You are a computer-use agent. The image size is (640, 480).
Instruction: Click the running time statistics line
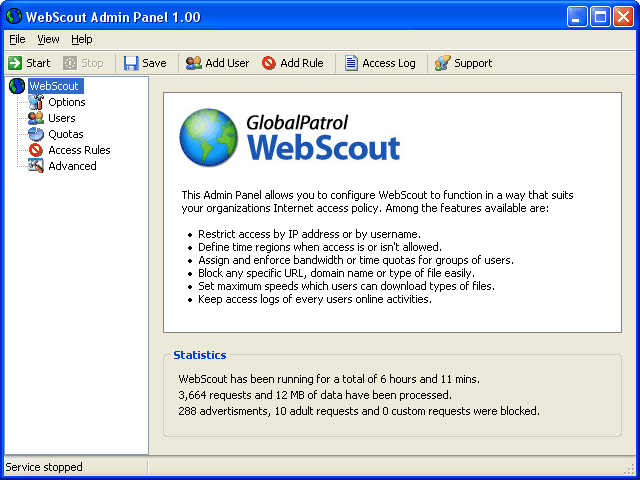tap(329, 379)
